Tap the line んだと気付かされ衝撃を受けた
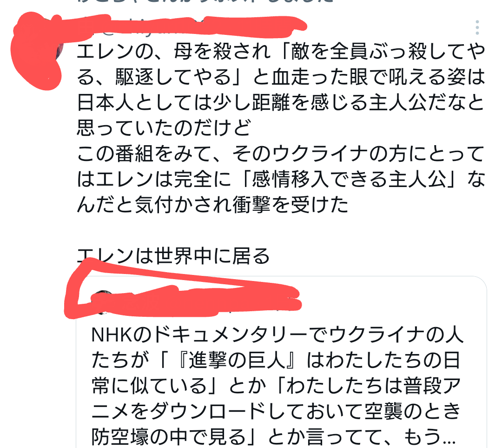 (x=212, y=205)
